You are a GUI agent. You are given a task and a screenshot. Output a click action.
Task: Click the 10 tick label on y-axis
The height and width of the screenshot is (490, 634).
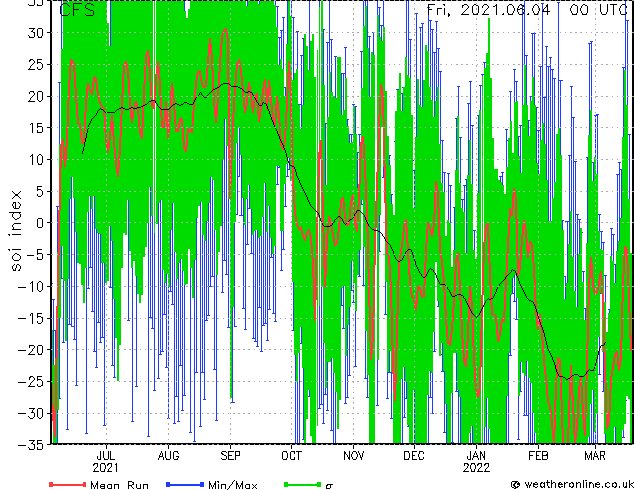36,160
